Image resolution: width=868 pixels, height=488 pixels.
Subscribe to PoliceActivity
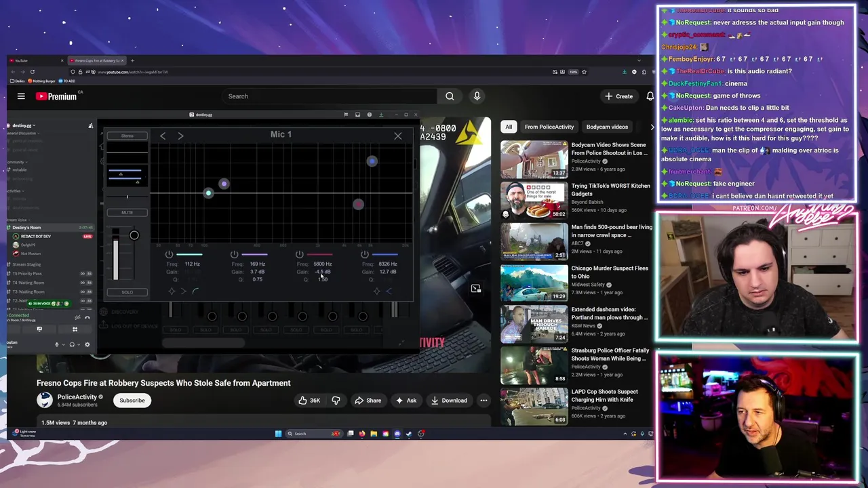tap(132, 401)
